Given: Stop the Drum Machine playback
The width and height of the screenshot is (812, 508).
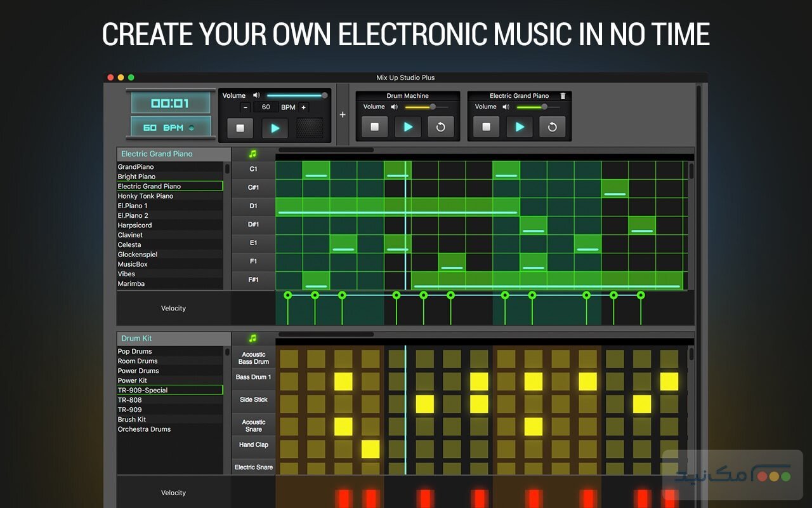Looking at the screenshot, I should 375,126.
